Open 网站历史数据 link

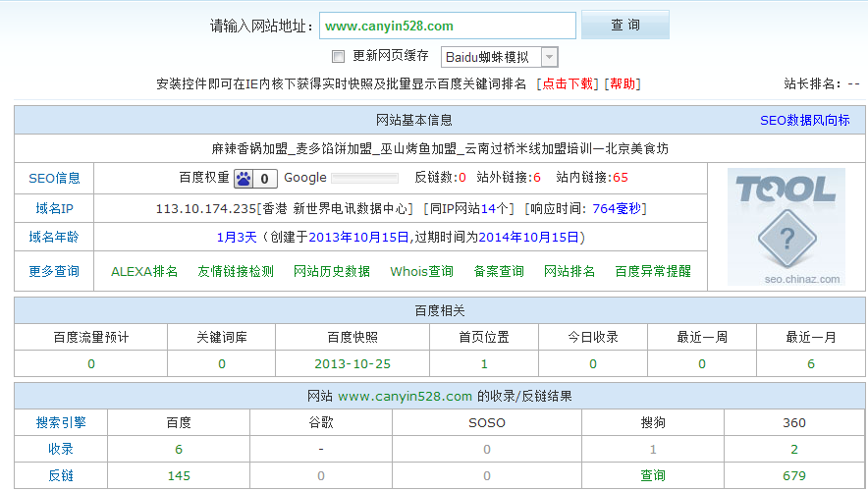pyautogui.click(x=332, y=272)
